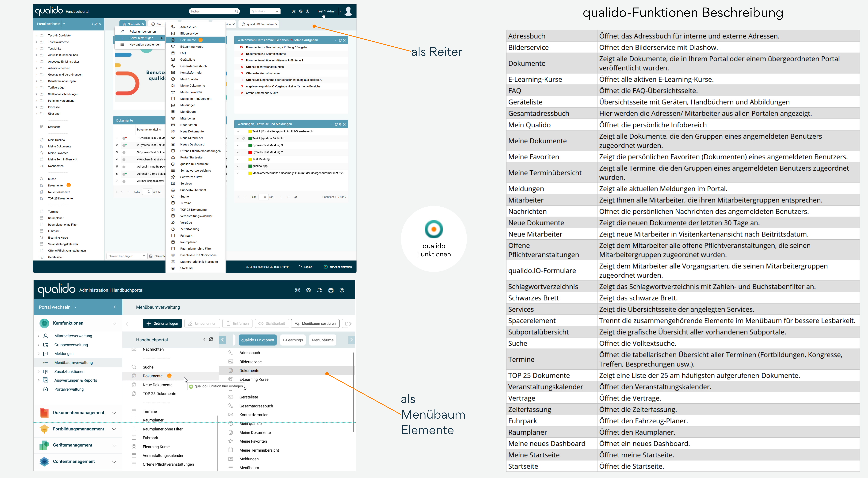The image size is (868, 478).
Task: Click the XLSX export icon in the Administration header
Action: coord(320,290)
